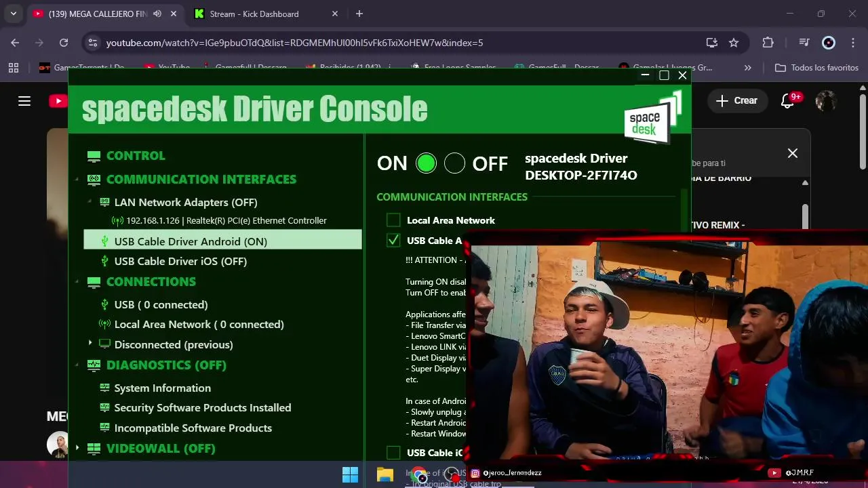This screenshot has width=868, height=488.
Task: Click the antenna icon beside 192.168.1.126
Action: pos(117,221)
